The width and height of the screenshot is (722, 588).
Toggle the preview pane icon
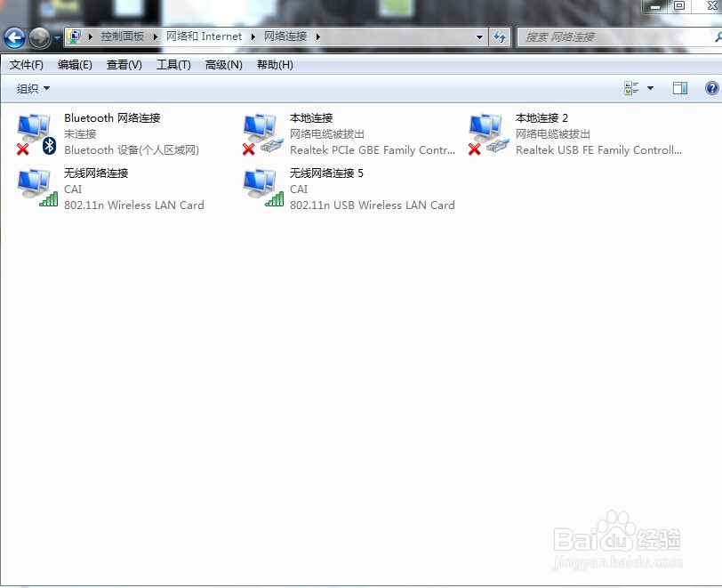[679, 88]
